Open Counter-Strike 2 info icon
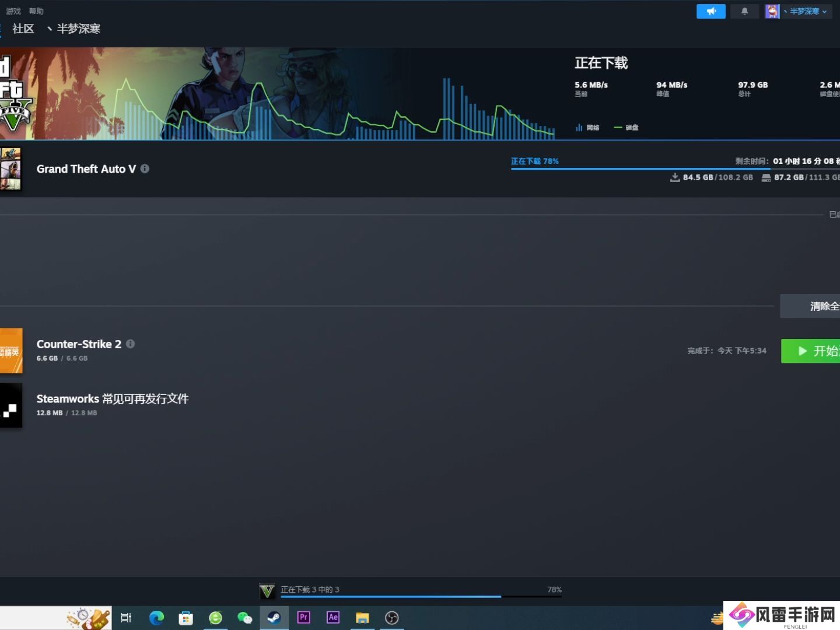 tap(130, 344)
